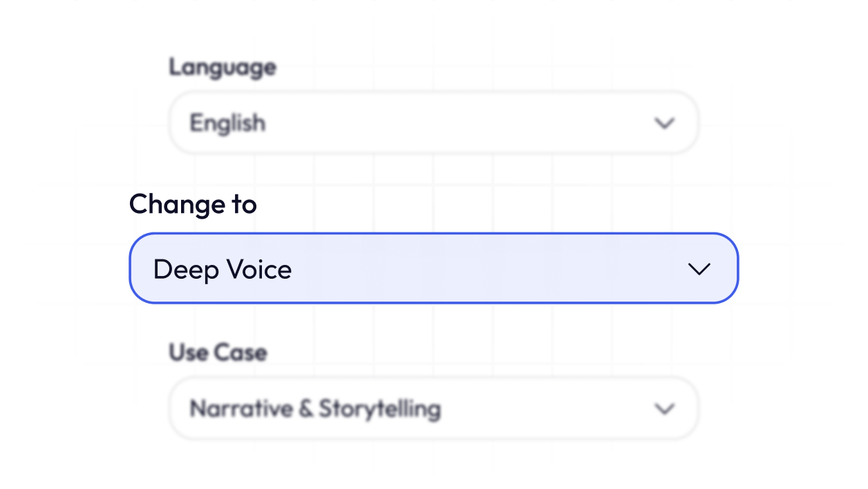Click the 'Use Case' field label
Screen dimensions: 868x489
(x=218, y=352)
